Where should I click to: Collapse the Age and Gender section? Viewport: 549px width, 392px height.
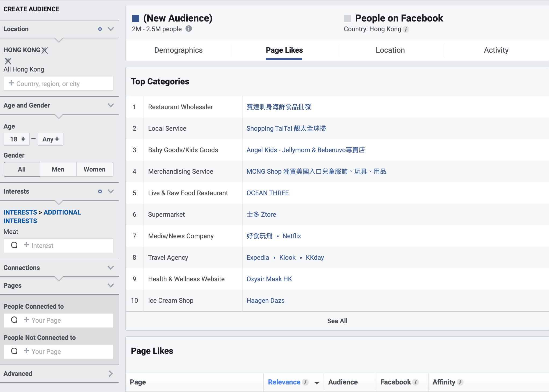111,105
